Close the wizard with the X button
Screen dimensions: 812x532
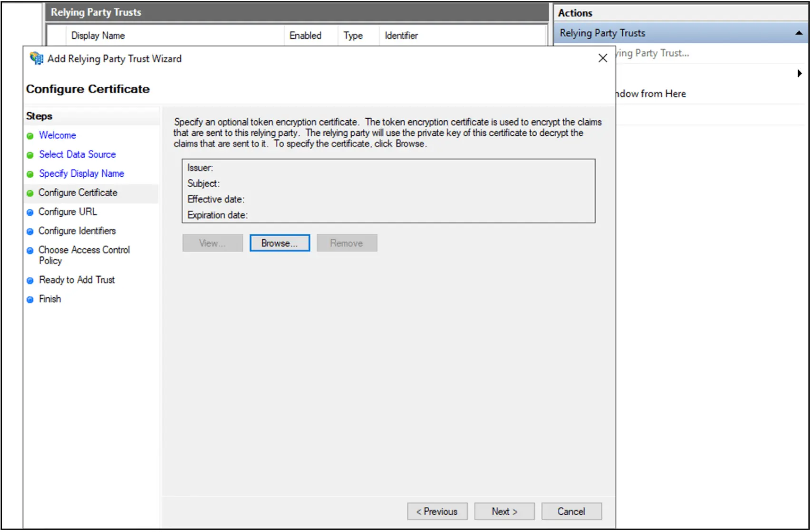(x=602, y=58)
